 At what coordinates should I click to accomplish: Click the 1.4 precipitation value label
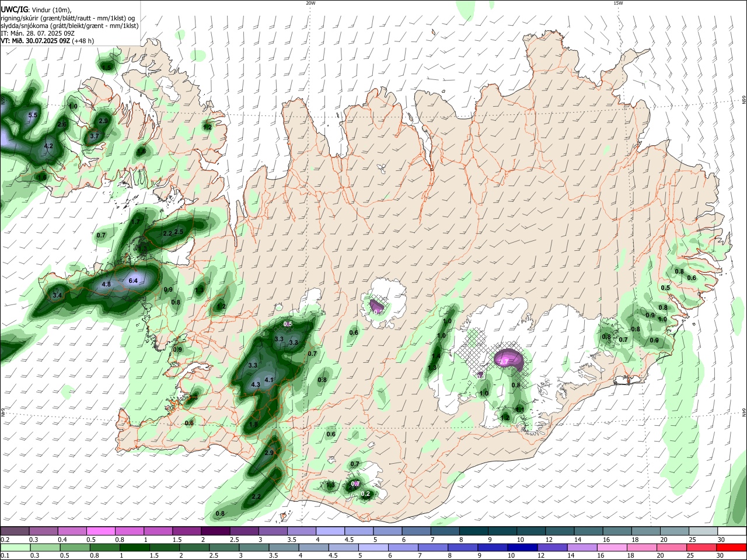436,356
